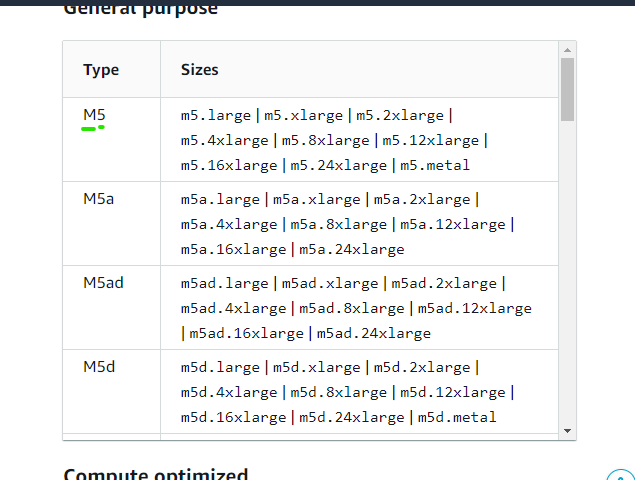Click the table's scroll up arrow

(x=568, y=49)
